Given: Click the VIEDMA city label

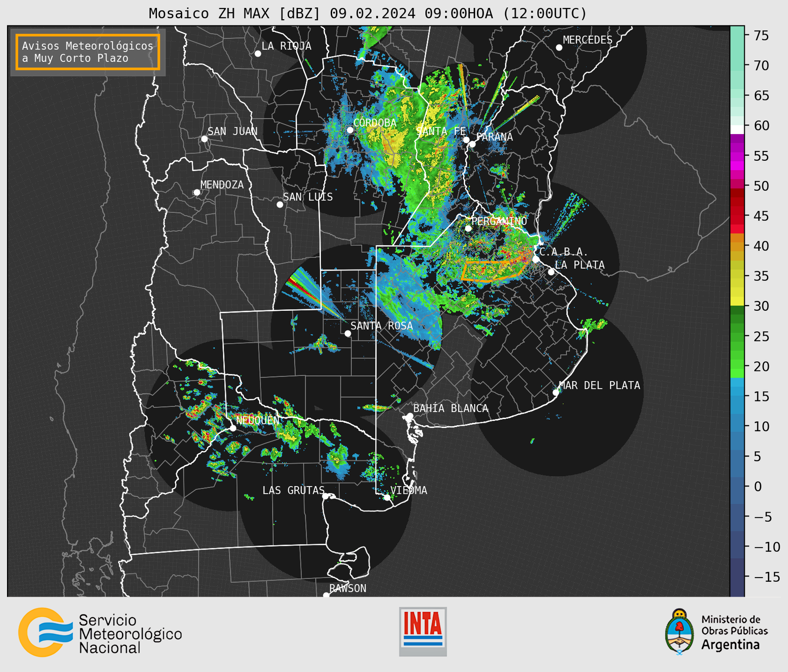Looking at the screenshot, I should pos(409,490).
